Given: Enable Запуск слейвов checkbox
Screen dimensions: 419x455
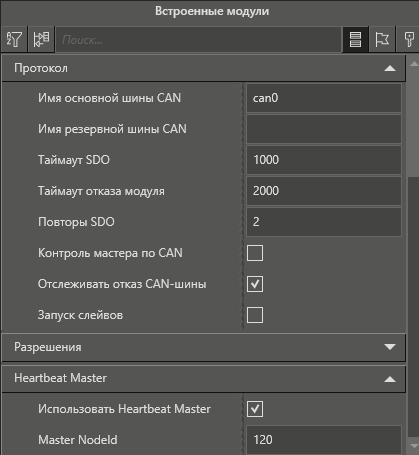Looking at the screenshot, I should (255, 315).
